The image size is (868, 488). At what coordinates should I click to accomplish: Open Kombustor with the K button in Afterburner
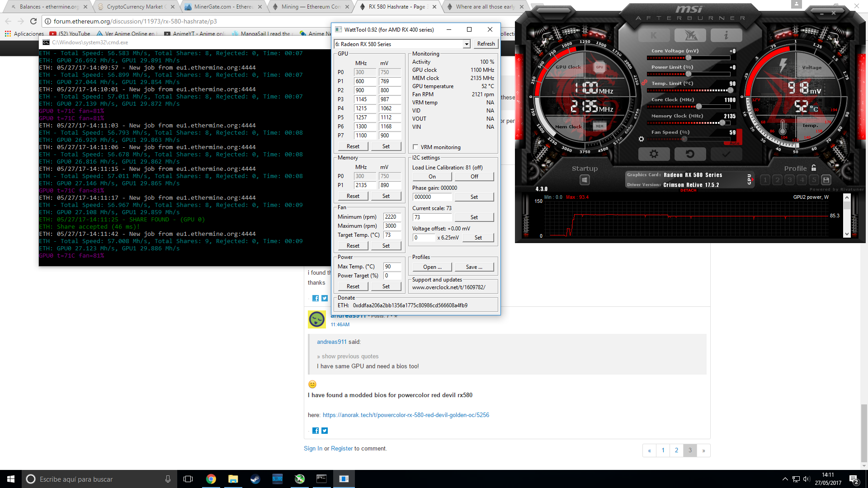654,35
